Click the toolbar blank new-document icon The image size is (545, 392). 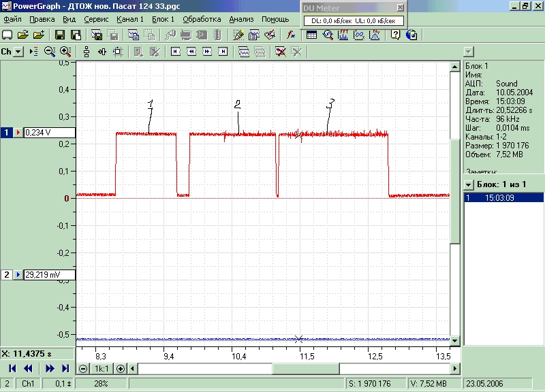coord(7,35)
